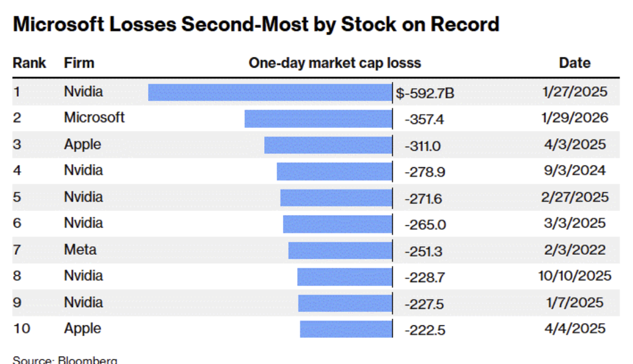Click the rank 10 Apple bar
The height and width of the screenshot is (364, 633).
(x=346, y=329)
